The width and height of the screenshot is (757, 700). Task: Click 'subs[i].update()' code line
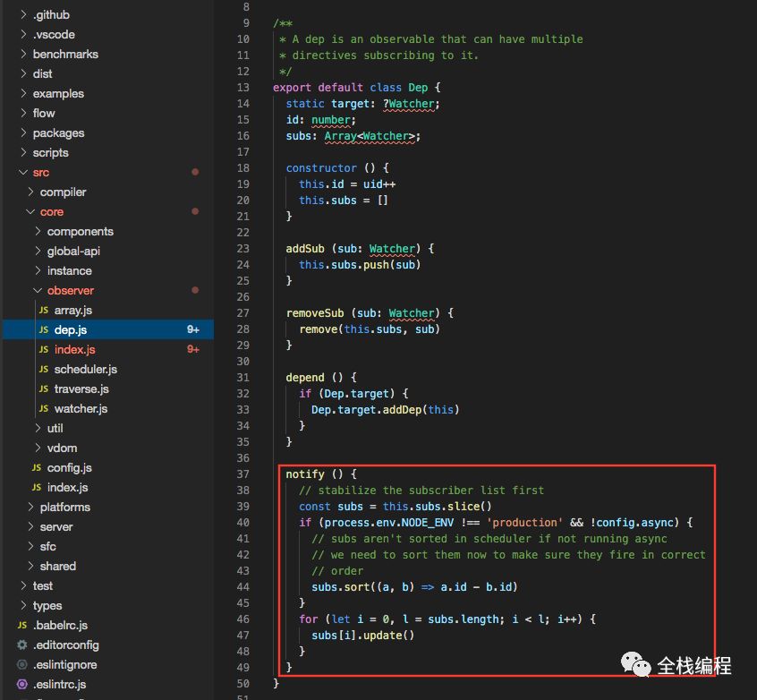pyautogui.click(x=363, y=636)
